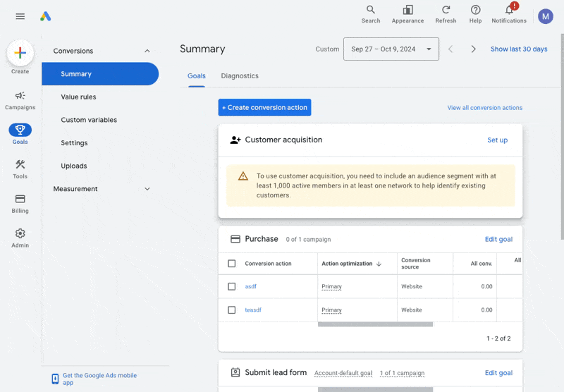The width and height of the screenshot is (564, 392).
Task: Open the Search tool
Action: pyautogui.click(x=371, y=14)
